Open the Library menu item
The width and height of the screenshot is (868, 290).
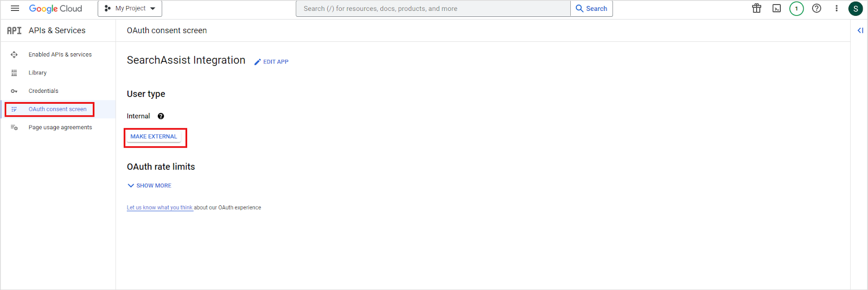click(37, 73)
